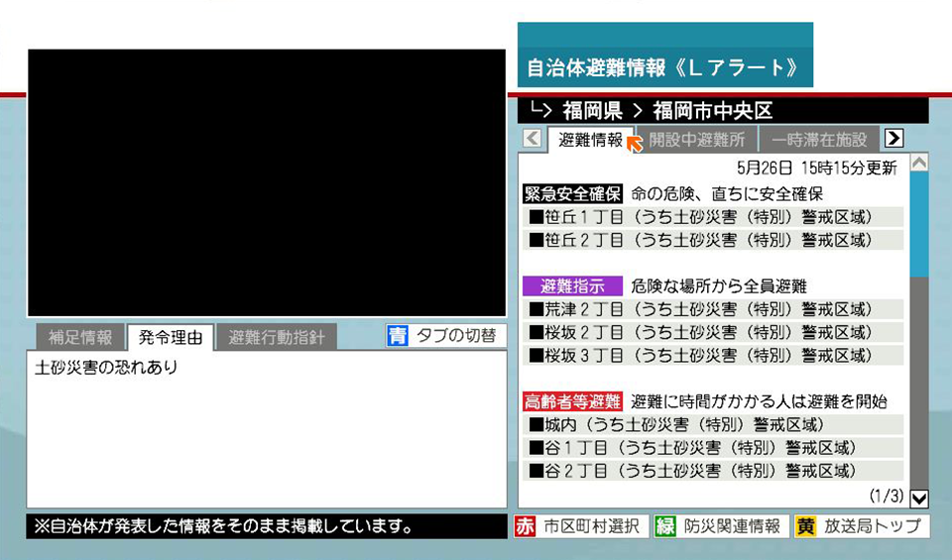Viewport: 952px width, 560px height.
Task: Click the 土砂災害の恐れあり text
Action: click(x=106, y=368)
